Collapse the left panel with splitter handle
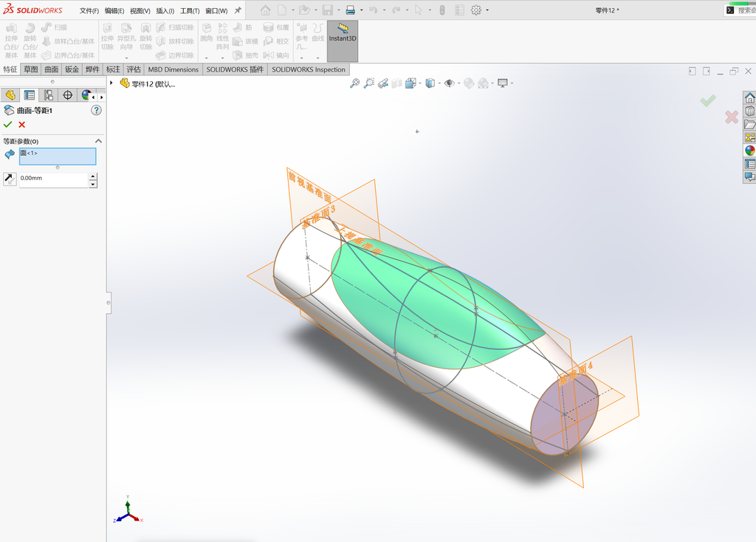756x542 pixels. click(109, 303)
